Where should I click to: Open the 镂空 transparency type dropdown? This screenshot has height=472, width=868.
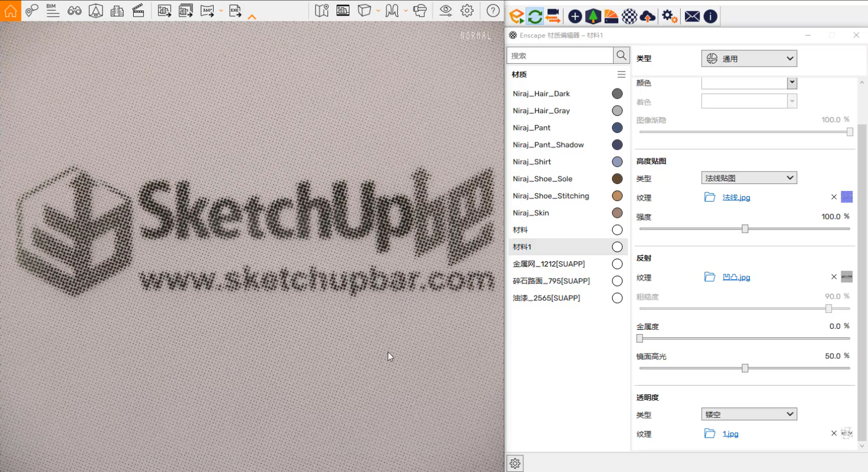coord(749,414)
